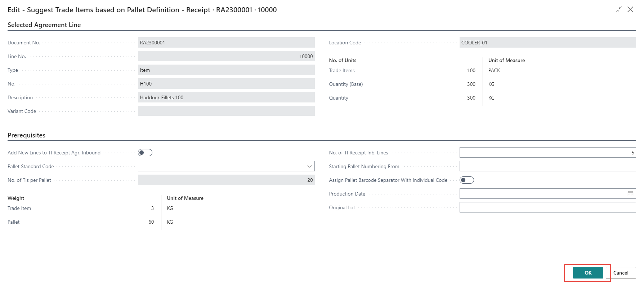Enable Assign Pallet Barcode Separator With Individual Code

click(466, 180)
